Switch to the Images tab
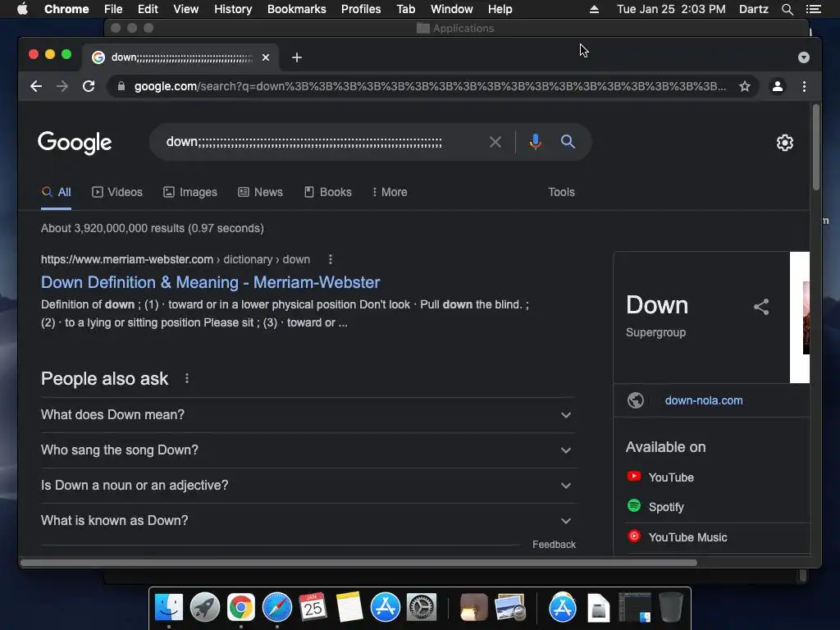Viewport: 840px width, 630px height. [x=190, y=192]
